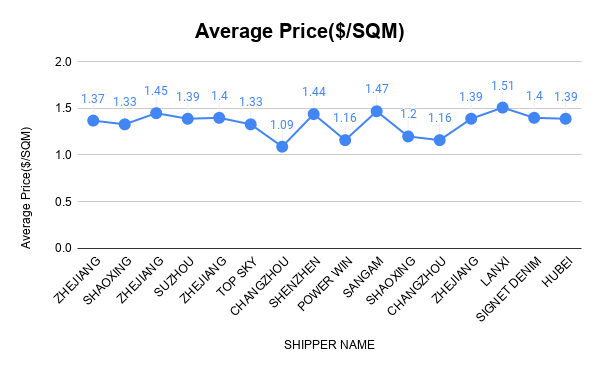Select the SHIPPER NAME axis title
The width and height of the screenshot is (600, 371).
click(329, 345)
